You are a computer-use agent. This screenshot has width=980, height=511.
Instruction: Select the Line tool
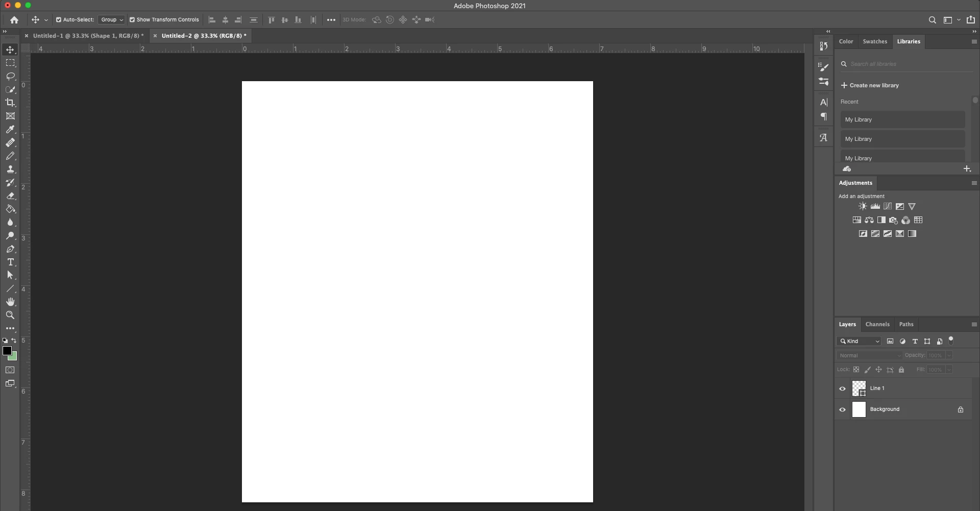coord(10,289)
